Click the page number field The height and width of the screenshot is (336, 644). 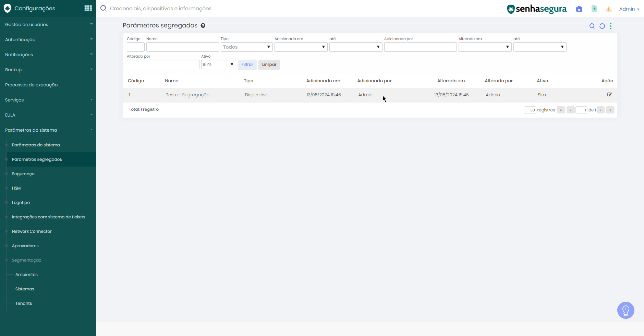tap(581, 110)
